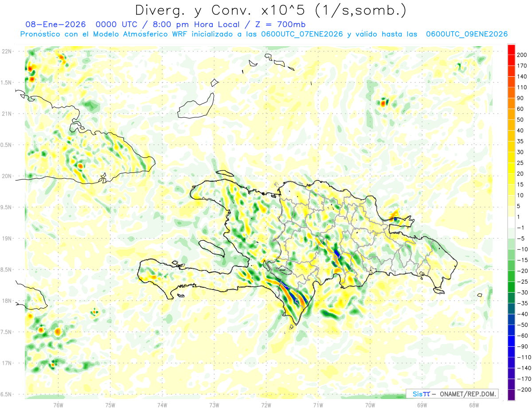Viewport: 532px width, 411px height.
Task: Click the '19N' latitude label
Action: click(6, 239)
